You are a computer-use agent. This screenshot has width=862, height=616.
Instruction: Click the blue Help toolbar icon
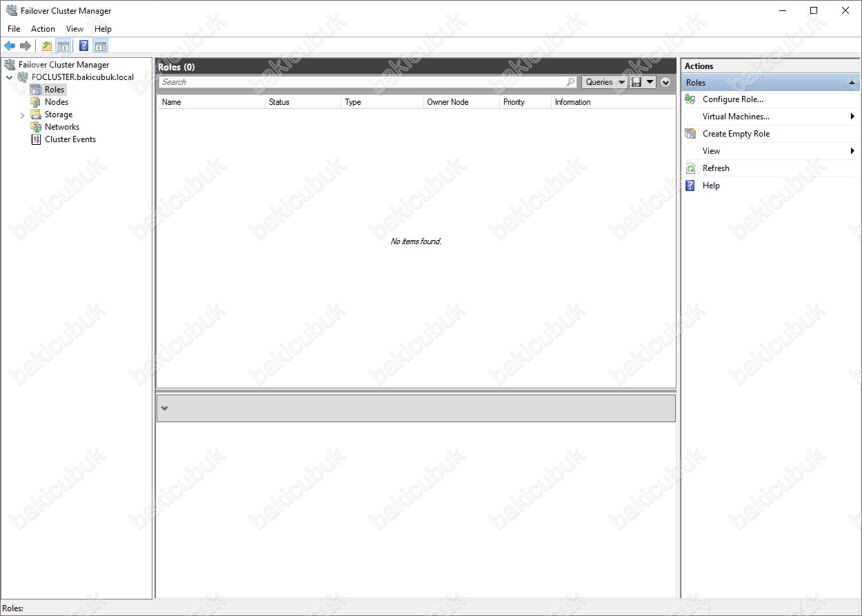(x=83, y=46)
